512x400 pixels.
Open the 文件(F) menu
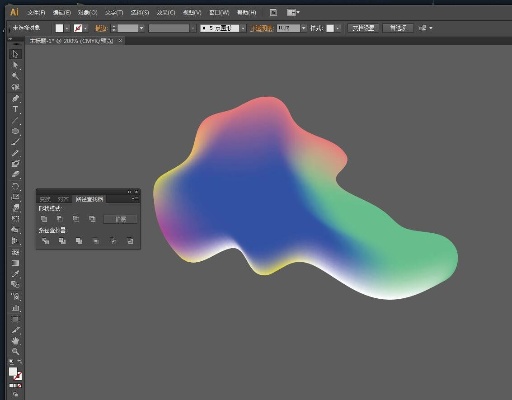tap(36, 13)
